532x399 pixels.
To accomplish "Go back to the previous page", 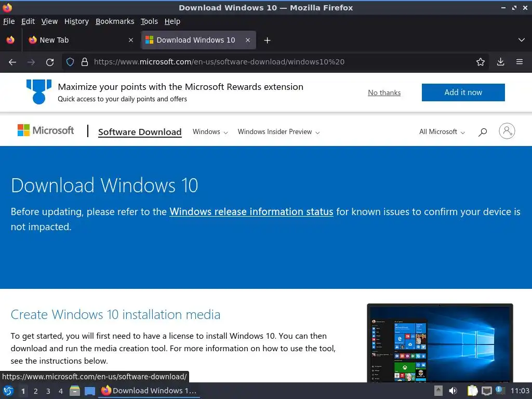I will pos(12,62).
